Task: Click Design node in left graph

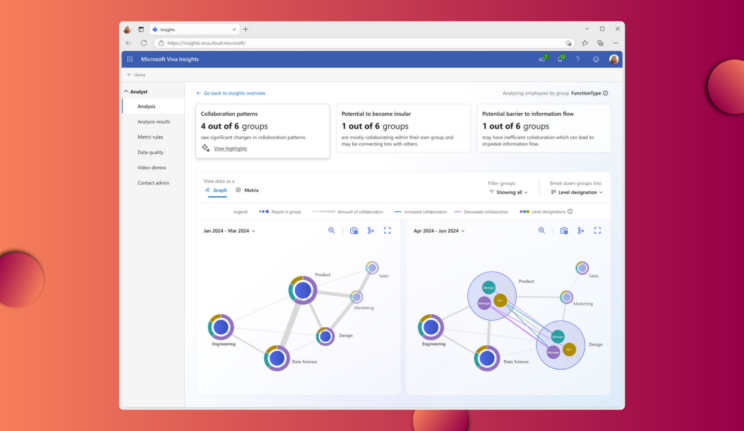Action: pos(325,337)
